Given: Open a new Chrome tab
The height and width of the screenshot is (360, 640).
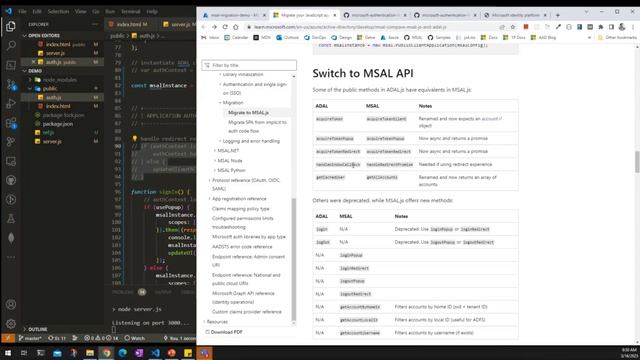Looking at the screenshot, I should 558,15.
